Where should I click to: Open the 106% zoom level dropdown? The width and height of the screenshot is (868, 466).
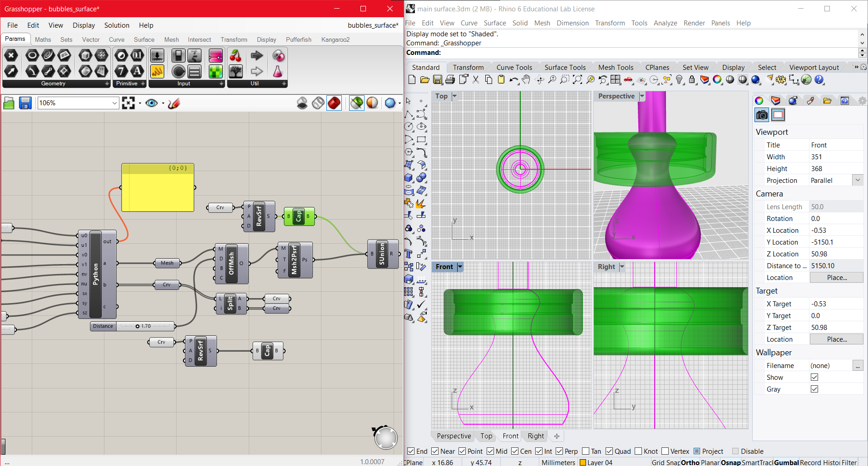point(114,103)
